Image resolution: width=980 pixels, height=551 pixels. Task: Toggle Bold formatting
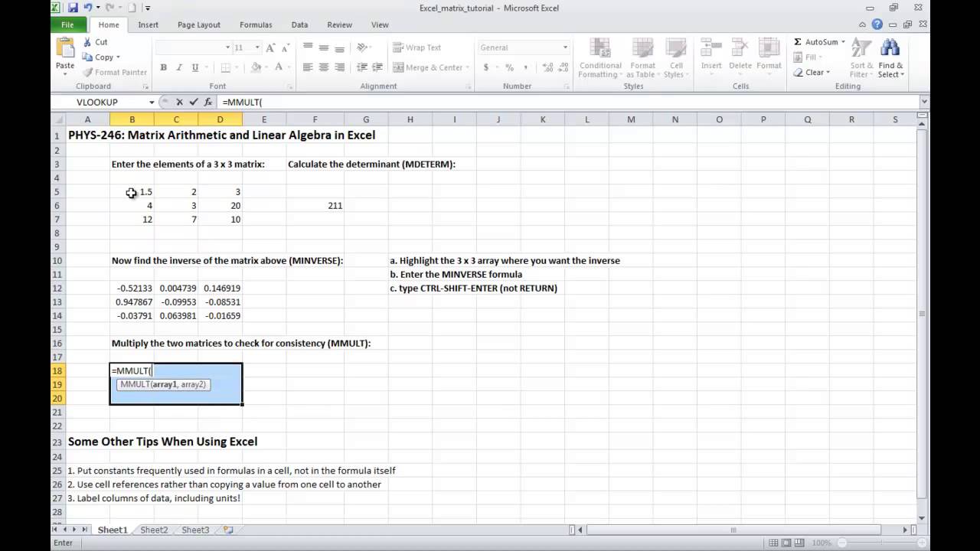tap(163, 67)
